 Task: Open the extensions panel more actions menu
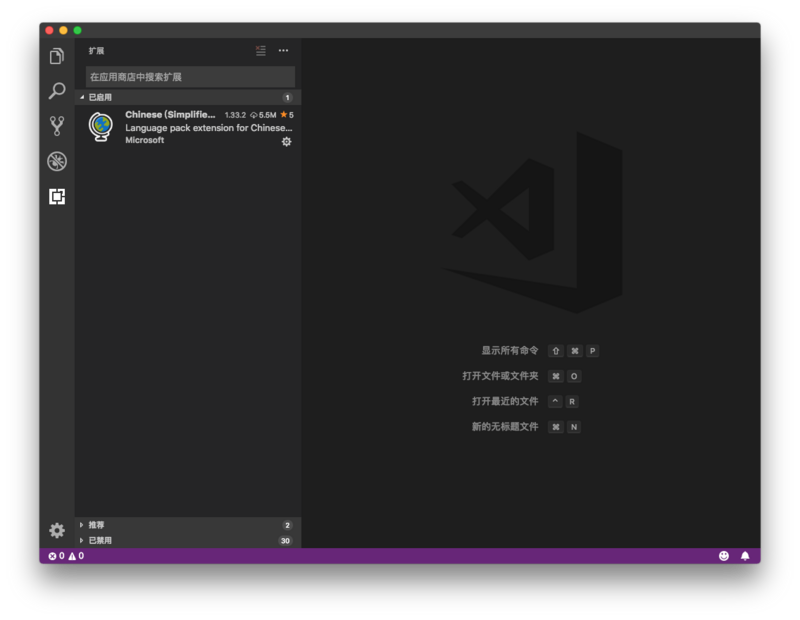(283, 51)
